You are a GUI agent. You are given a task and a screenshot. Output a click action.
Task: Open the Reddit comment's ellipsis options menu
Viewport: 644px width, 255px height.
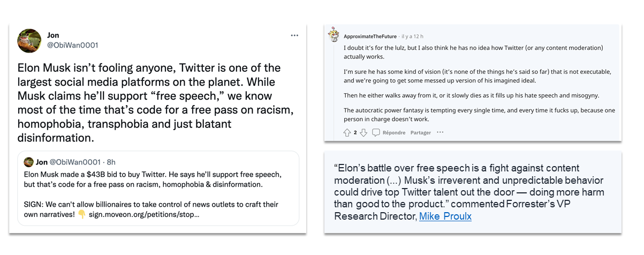click(440, 132)
